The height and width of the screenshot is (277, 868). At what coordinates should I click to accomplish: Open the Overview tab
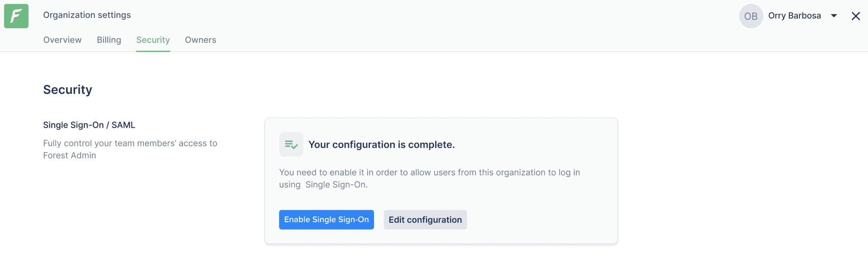click(62, 40)
